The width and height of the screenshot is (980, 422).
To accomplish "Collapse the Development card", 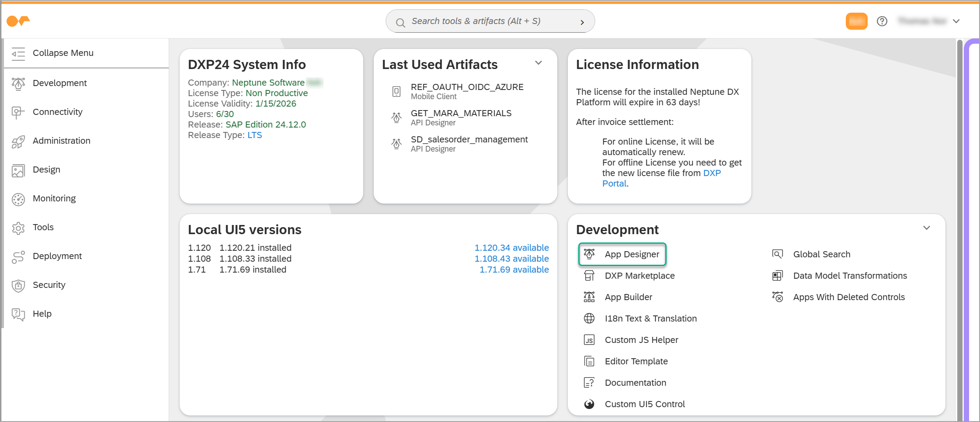I will tap(927, 228).
